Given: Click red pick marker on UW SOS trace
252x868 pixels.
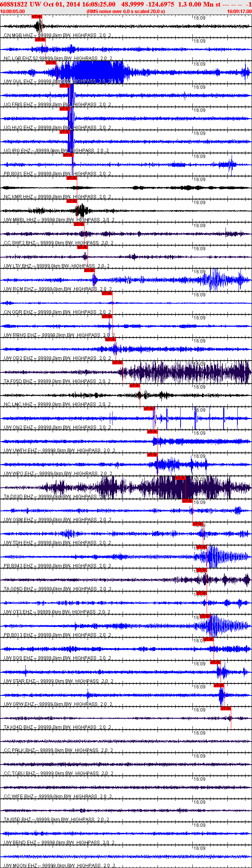Looking at the screenshot, I should (x=208, y=639).
